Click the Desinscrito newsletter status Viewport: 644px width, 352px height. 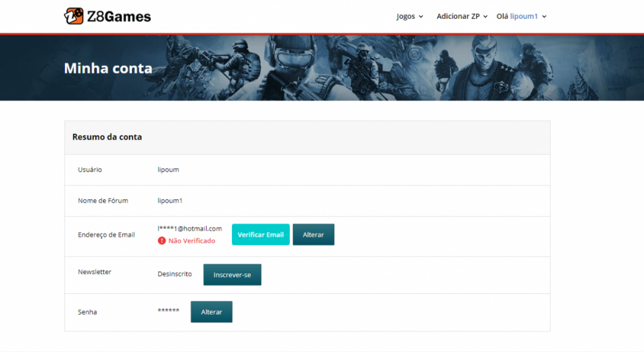click(x=175, y=274)
